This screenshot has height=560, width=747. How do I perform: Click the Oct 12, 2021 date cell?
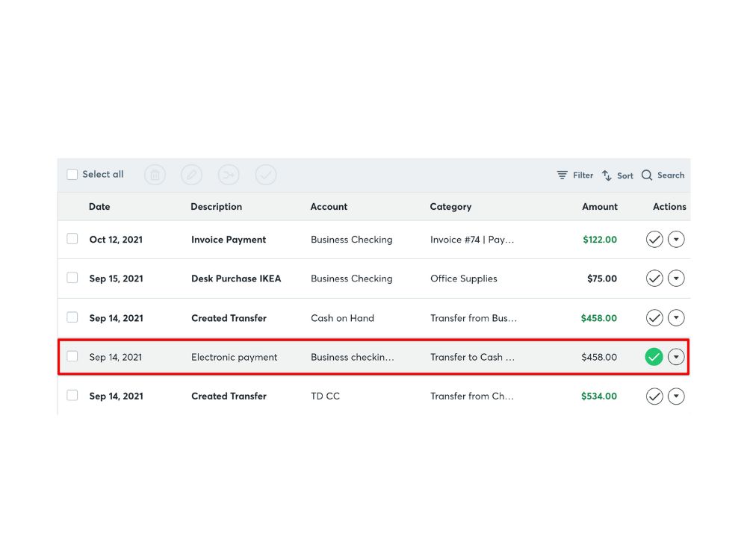116,240
